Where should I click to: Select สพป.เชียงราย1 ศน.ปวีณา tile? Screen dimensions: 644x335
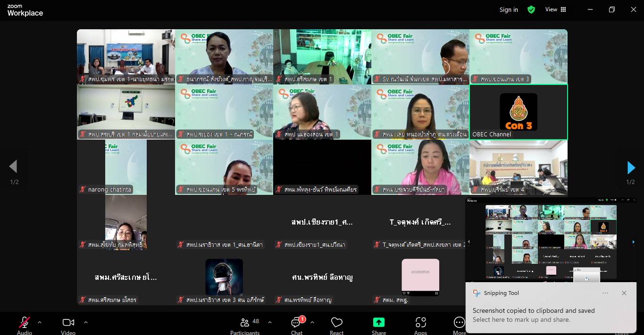(x=322, y=222)
